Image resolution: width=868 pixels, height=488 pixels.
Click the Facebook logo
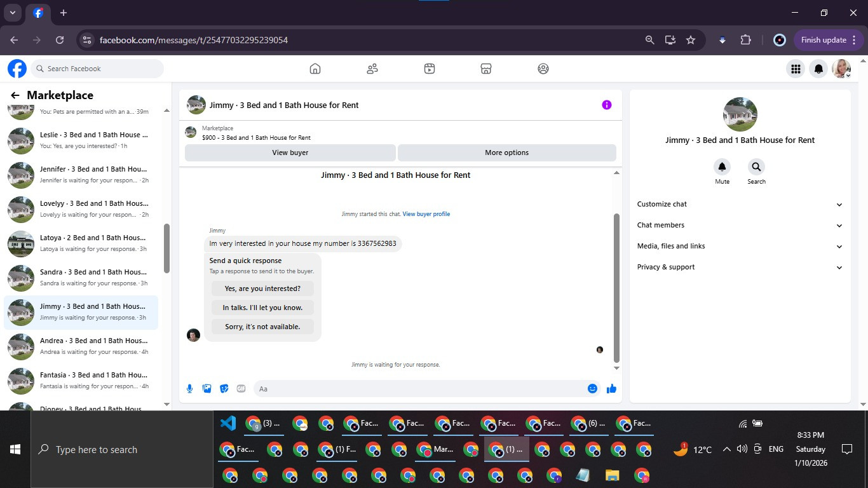(17, 69)
